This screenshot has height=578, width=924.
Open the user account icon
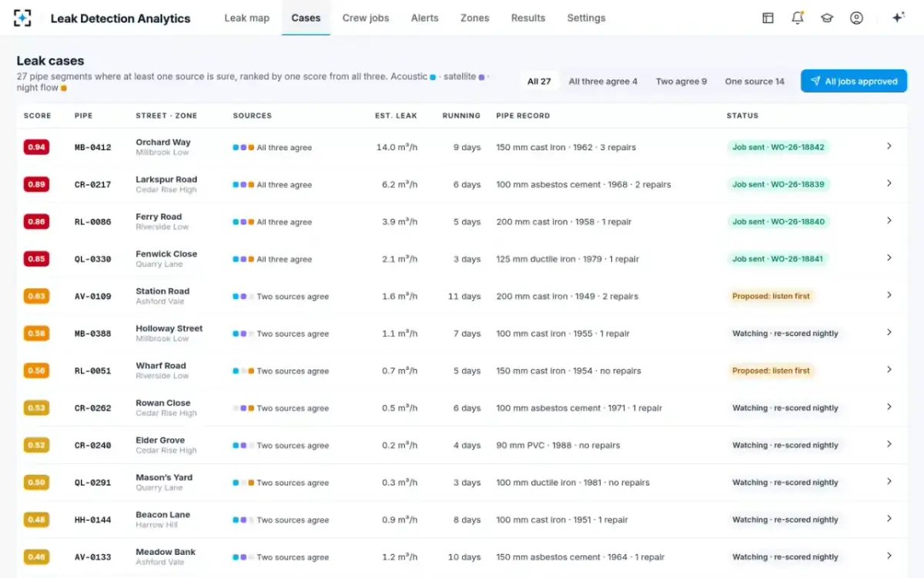(856, 18)
